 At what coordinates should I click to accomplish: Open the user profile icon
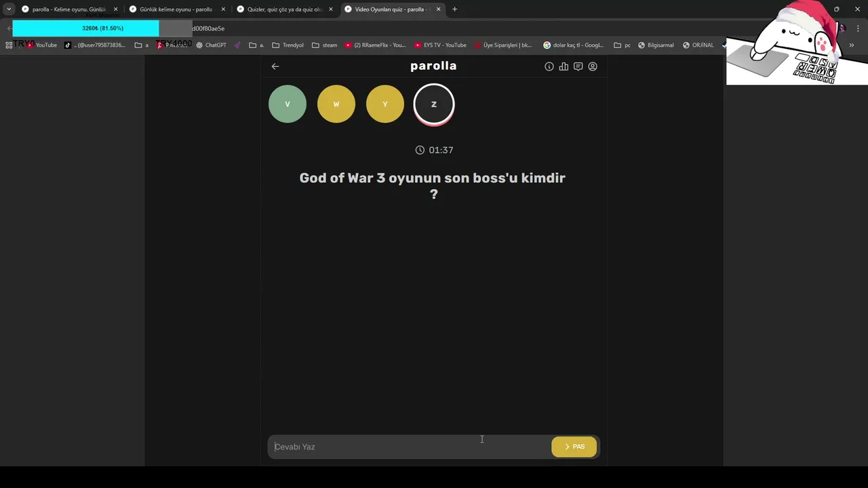(x=593, y=66)
